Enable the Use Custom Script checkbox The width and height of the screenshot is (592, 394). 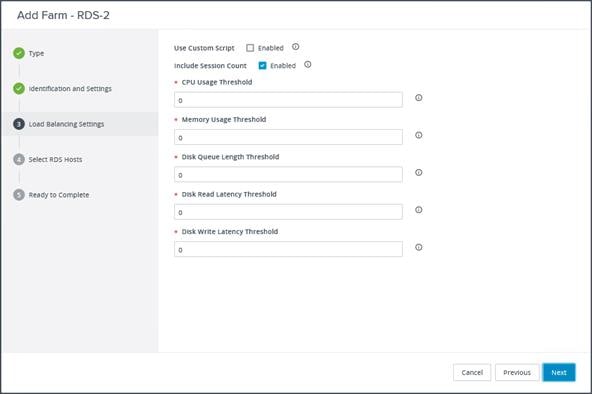click(x=250, y=48)
